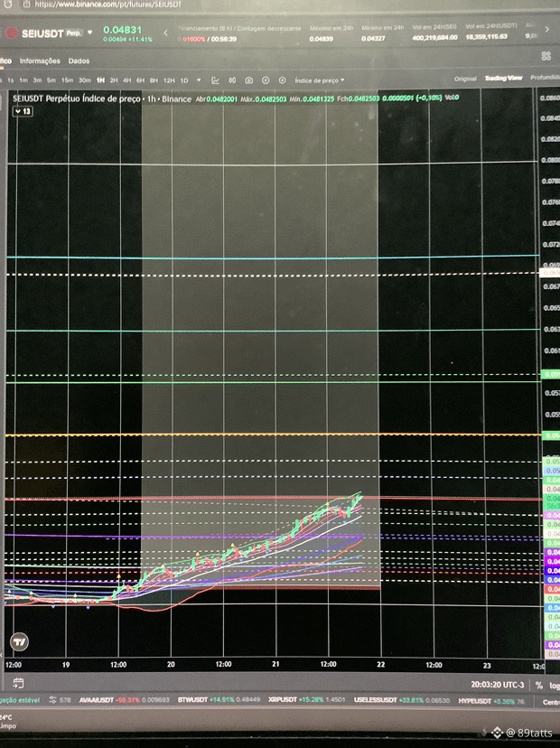The image size is (560, 748).
Task: Open the candlestick chart type icon
Action: click(x=232, y=80)
